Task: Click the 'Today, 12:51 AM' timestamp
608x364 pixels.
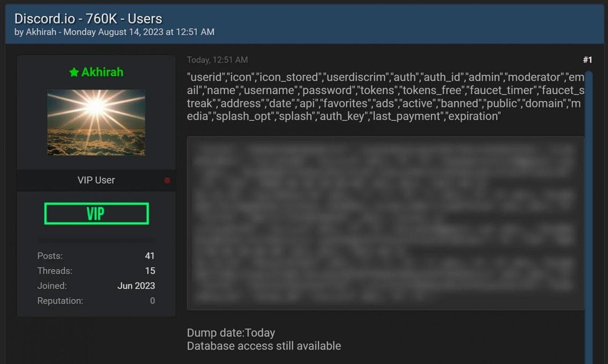Action: pyautogui.click(x=217, y=60)
